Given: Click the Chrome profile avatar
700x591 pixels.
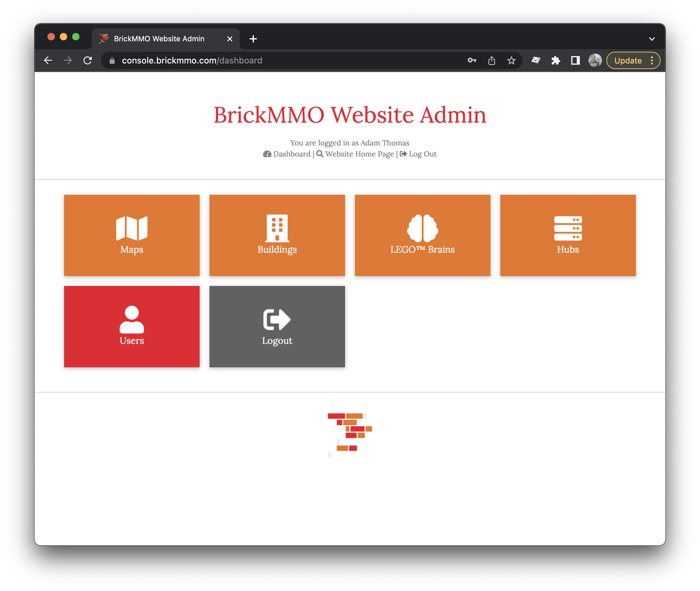Looking at the screenshot, I should [595, 61].
